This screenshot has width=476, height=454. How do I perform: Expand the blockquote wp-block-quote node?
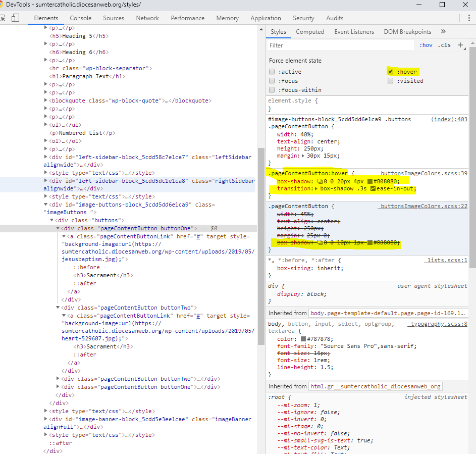point(46,100)
